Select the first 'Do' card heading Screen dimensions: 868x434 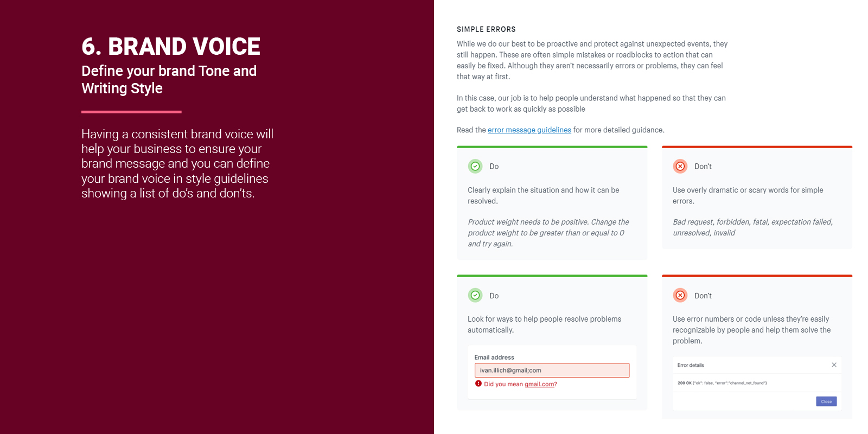[493, 166]
